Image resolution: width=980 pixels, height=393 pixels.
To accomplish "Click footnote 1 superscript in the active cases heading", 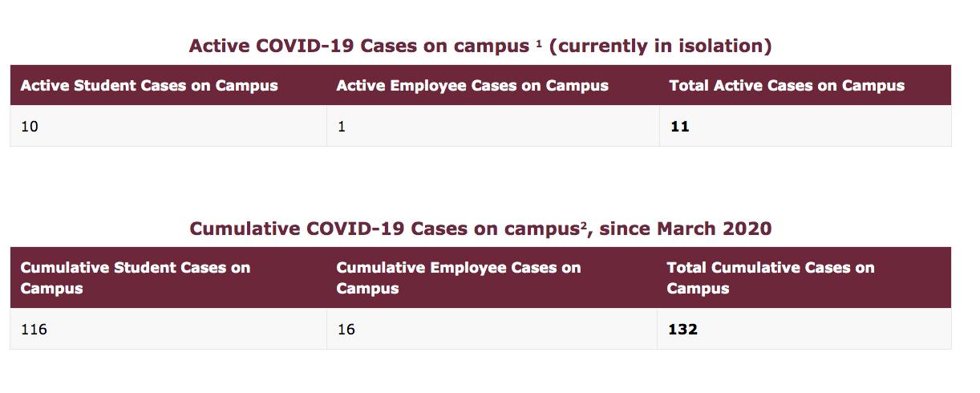I will tap(539, 43).
